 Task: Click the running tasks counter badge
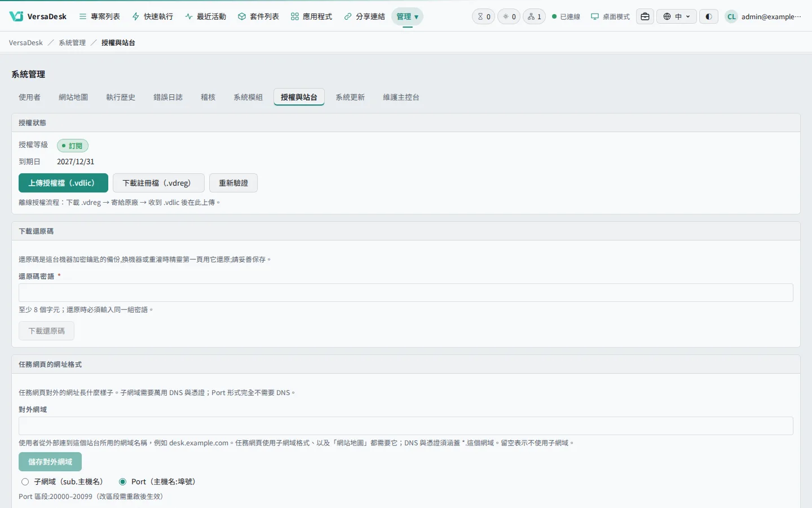tap(509, 16)
